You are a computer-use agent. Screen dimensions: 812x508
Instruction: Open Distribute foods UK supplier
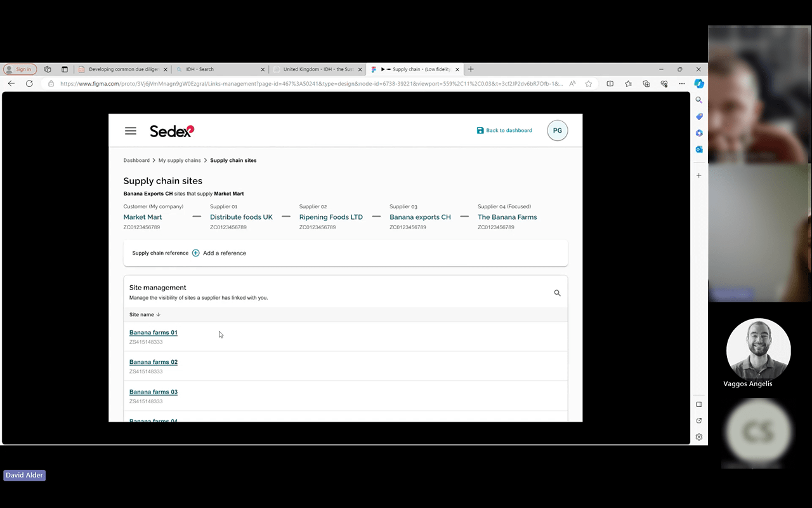click(x=241, y=217)
